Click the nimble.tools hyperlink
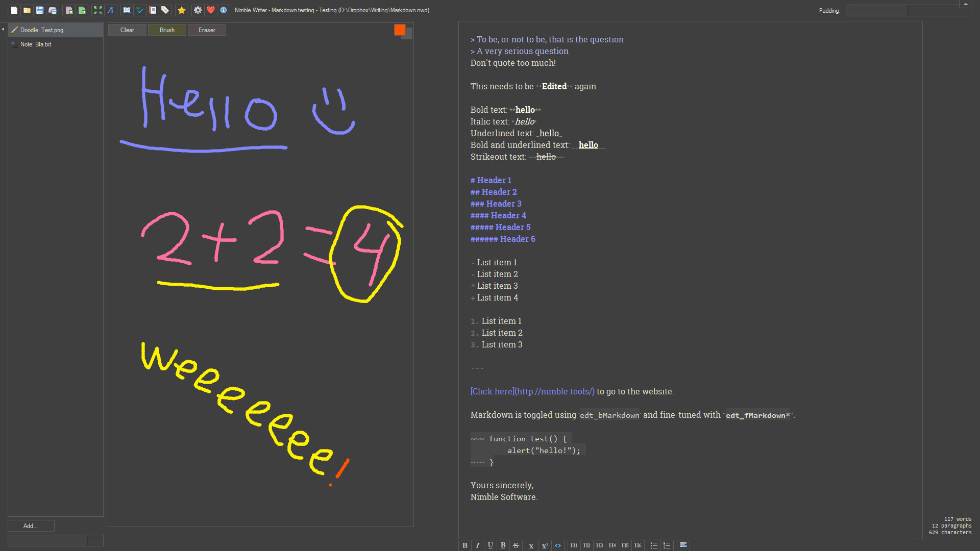 [532, 391]
